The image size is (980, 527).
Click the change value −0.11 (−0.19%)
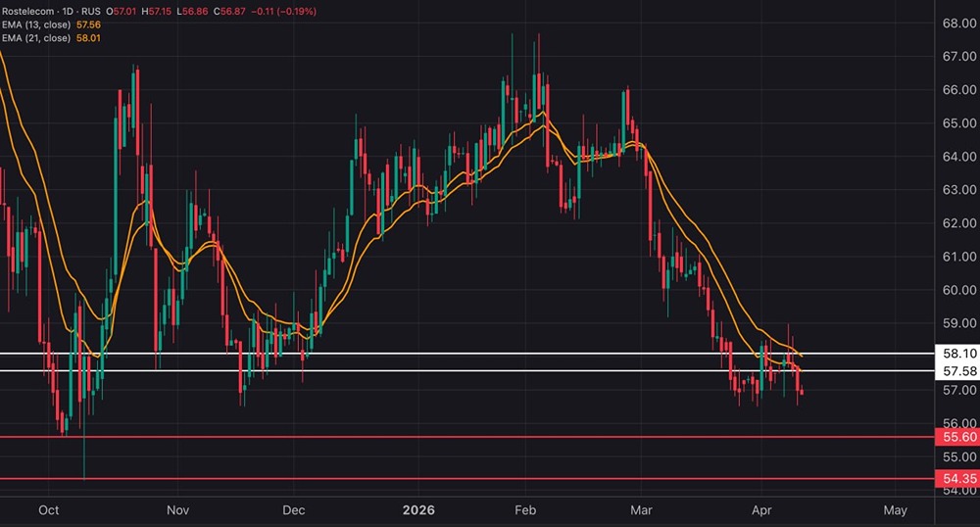point(283,11)
